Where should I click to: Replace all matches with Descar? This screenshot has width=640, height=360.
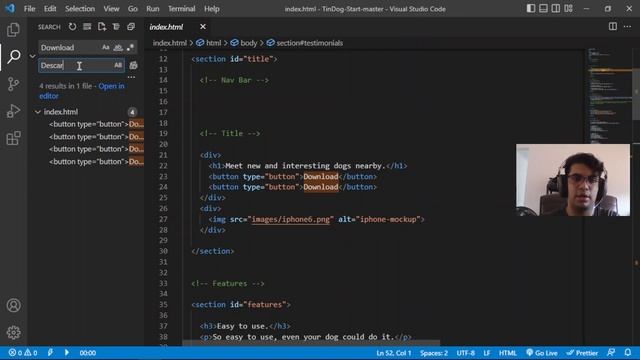[x=133, y=65]
